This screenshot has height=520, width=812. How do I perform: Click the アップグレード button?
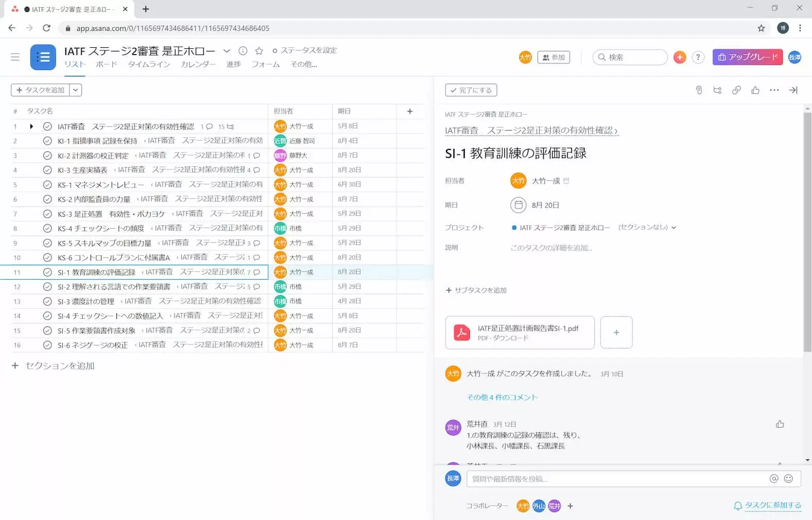[x=748, y=57]
